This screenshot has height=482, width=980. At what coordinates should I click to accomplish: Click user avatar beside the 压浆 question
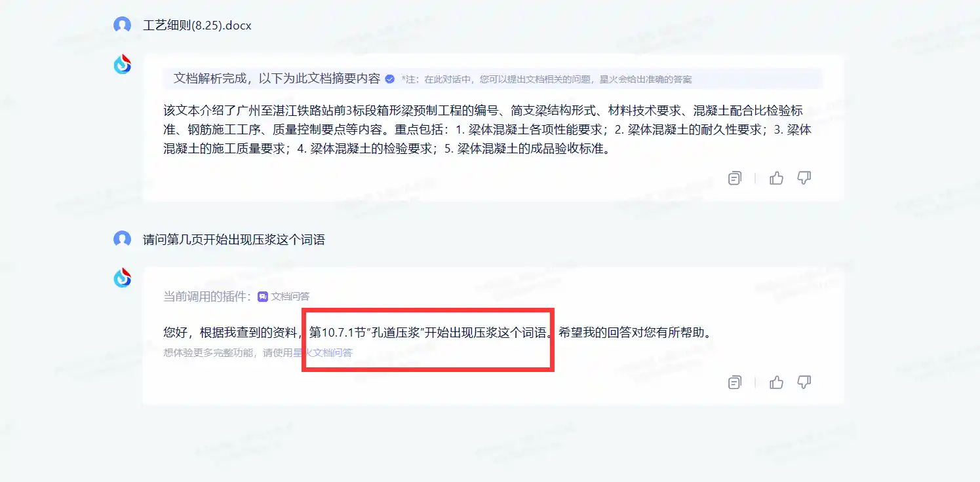[x=122, y=239]
